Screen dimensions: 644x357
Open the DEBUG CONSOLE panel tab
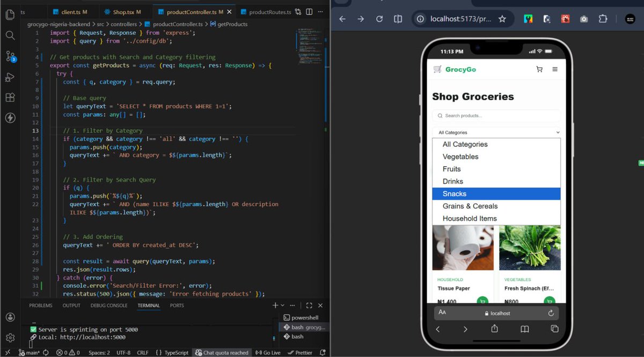click(109, 306)
